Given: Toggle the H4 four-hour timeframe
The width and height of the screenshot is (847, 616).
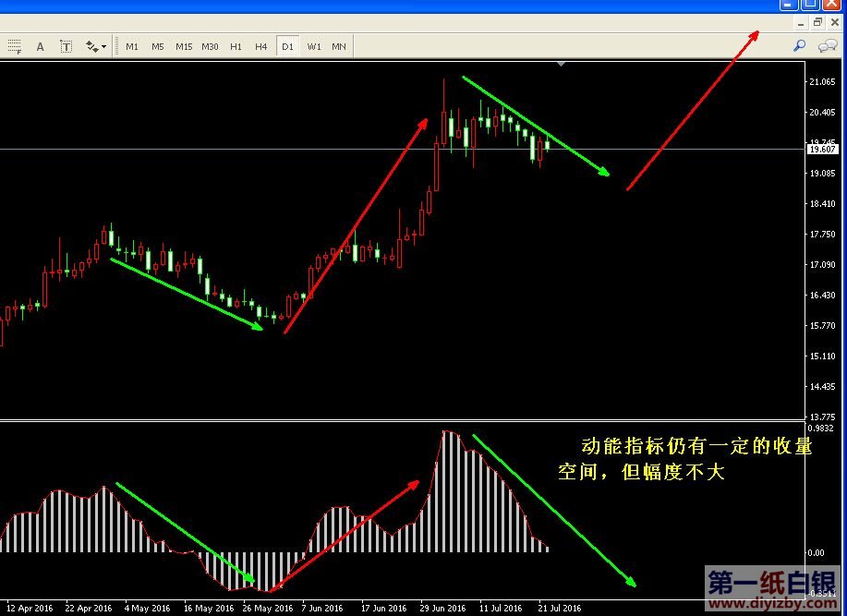Looking at the screenshot, I should [x=261, y=46].
